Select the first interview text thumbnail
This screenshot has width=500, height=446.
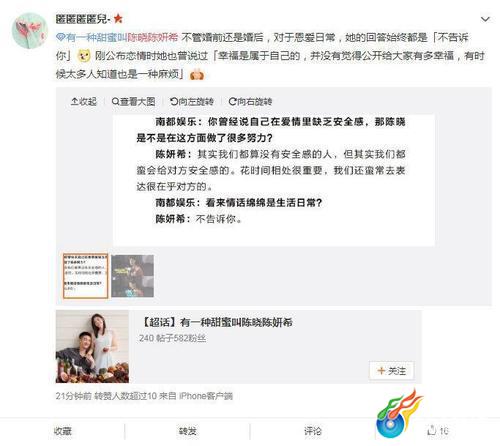coord(85,276)
